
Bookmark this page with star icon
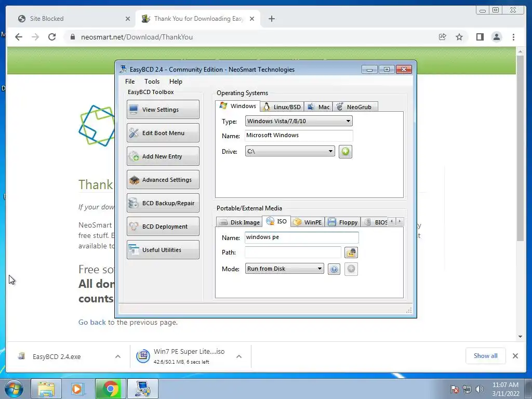tap(459, 37)
